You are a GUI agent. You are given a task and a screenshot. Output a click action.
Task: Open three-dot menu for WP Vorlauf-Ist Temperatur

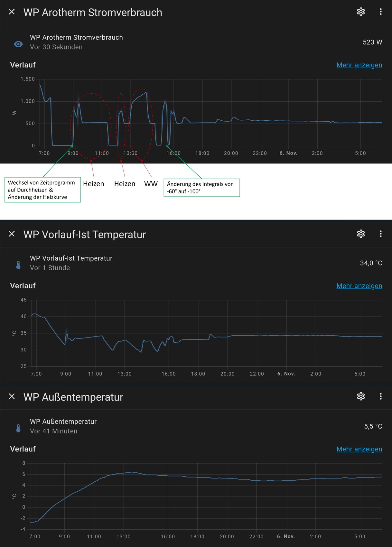click(x=380, y=234)
